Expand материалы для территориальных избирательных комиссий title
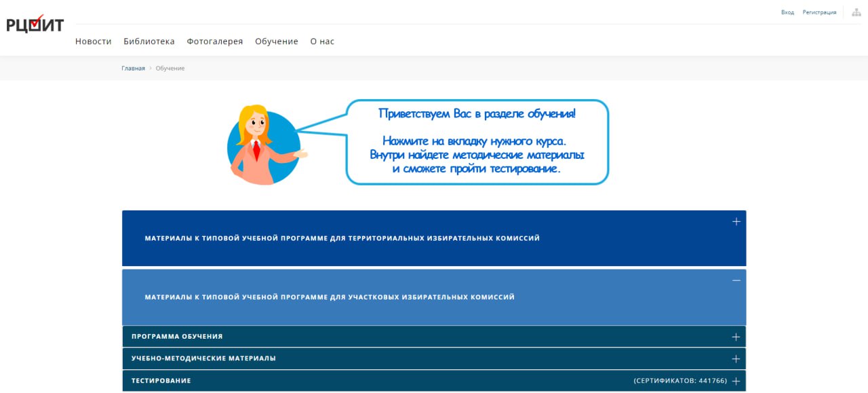The image size is (868, 393). pos(342,238)
